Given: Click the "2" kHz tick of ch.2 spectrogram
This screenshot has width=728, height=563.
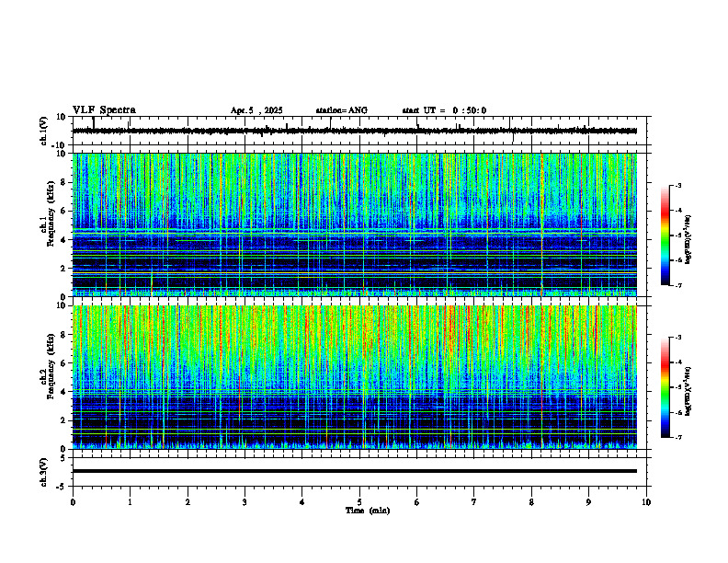Looking at the screenshot, I should coord(65,420).
